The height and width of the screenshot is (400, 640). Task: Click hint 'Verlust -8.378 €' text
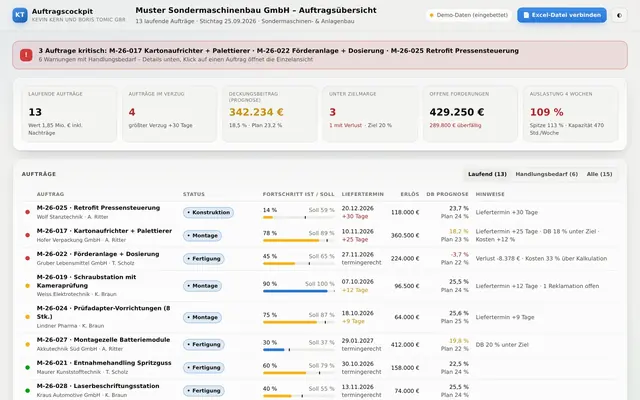[498, 258]
